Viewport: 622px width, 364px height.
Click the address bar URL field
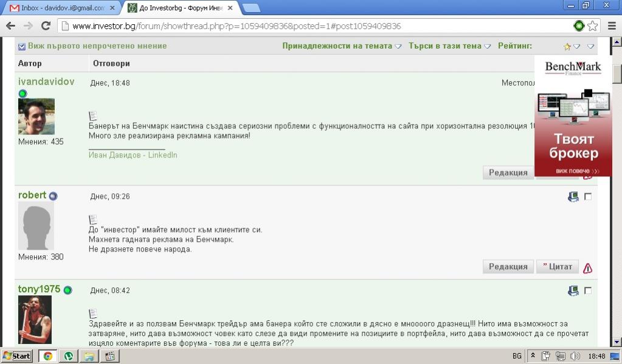pos(316,26)
